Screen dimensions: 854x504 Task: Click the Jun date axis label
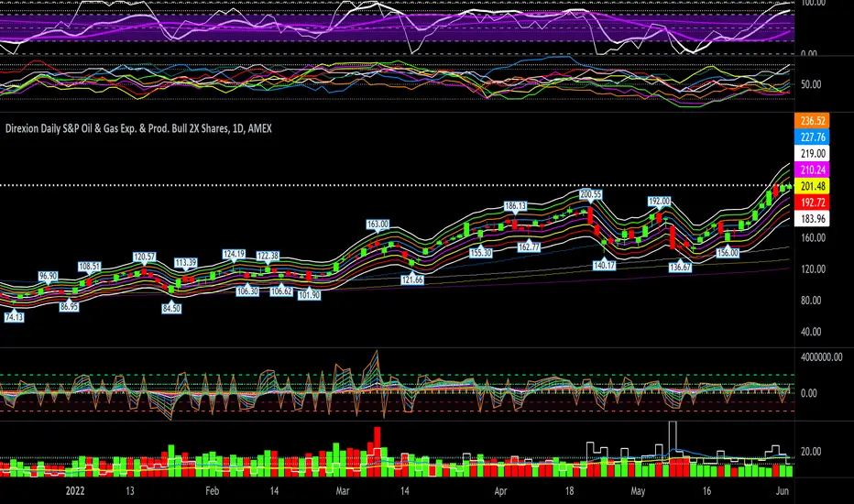click(x=783, y=491)
